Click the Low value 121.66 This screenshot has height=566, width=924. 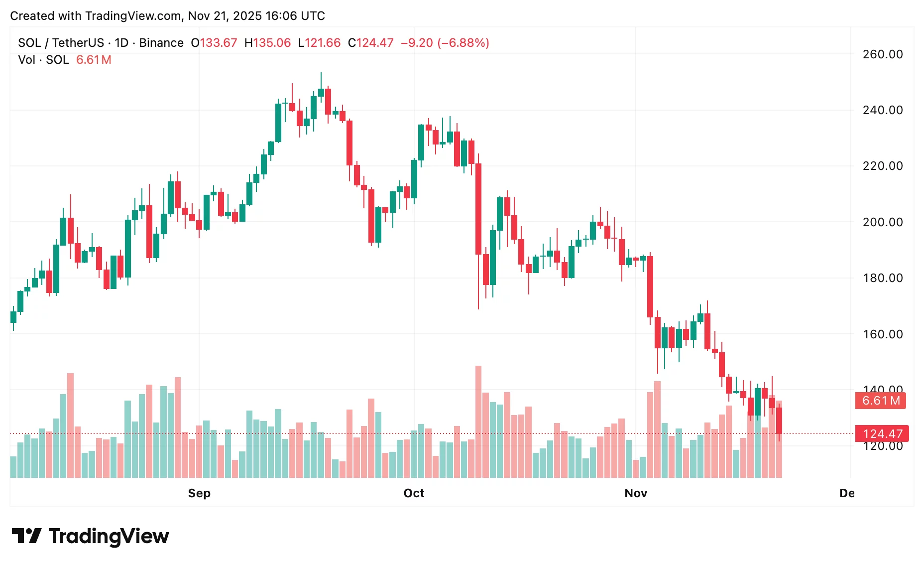tap(323, 43)
